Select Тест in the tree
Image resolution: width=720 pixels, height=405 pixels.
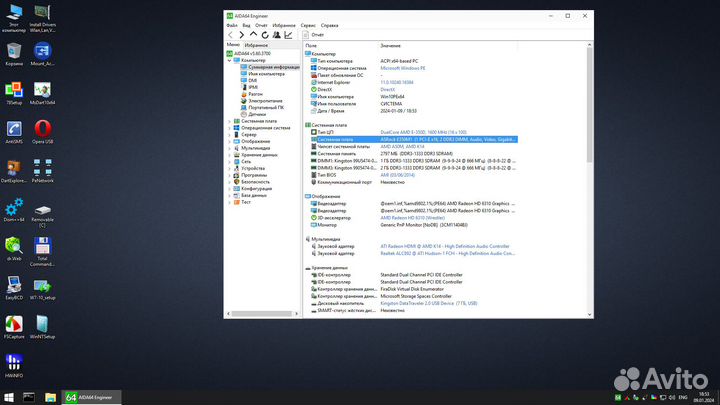click(x=242, y=202)
